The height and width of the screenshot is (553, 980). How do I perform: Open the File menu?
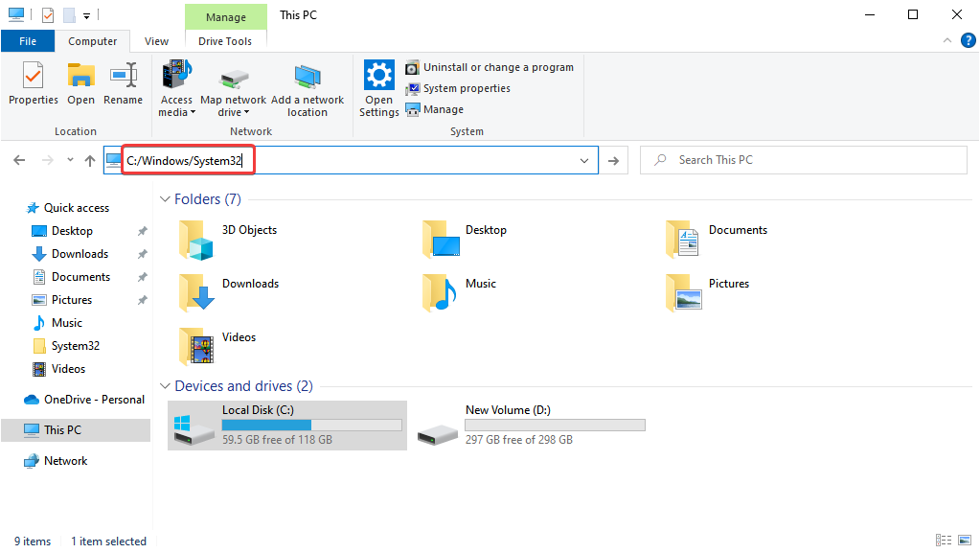tap(28, 41)
